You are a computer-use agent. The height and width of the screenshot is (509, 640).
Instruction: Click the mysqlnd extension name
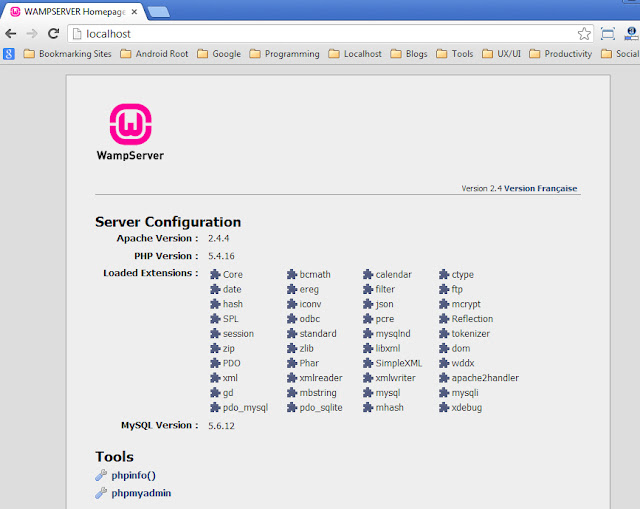393,333
